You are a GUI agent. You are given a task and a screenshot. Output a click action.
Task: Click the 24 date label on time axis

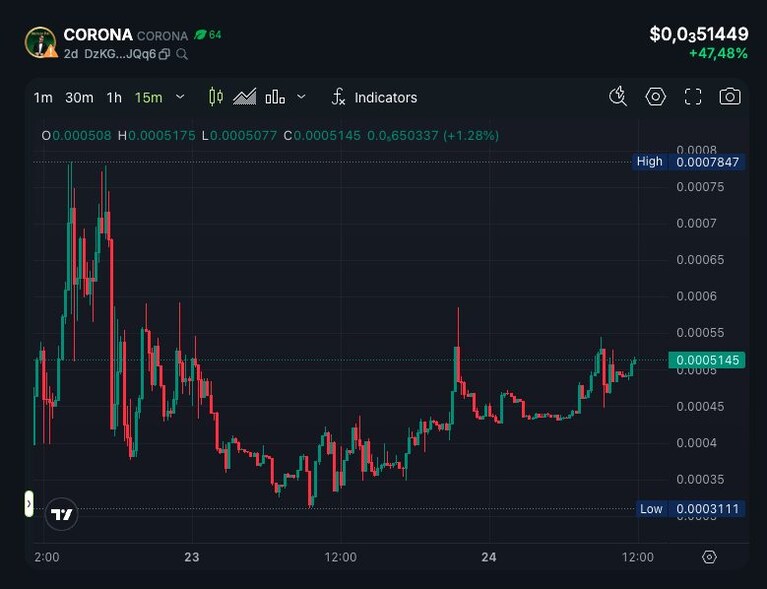489,557
